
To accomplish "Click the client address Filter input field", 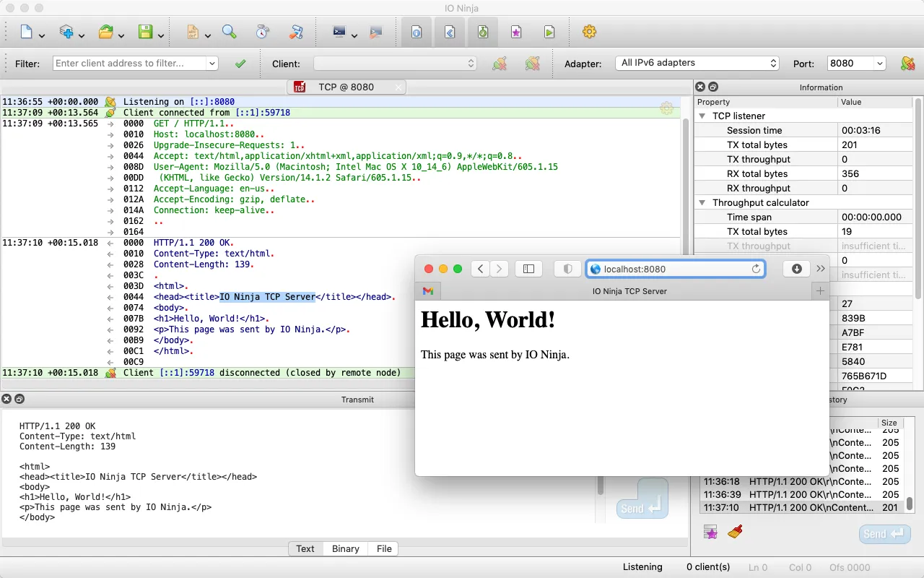I will click(x=130, y=64).
